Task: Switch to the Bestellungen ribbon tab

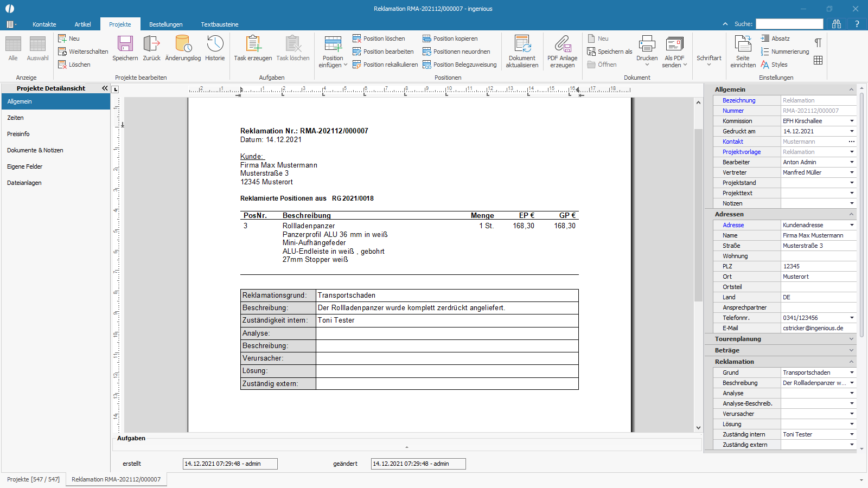Action: 166,24
